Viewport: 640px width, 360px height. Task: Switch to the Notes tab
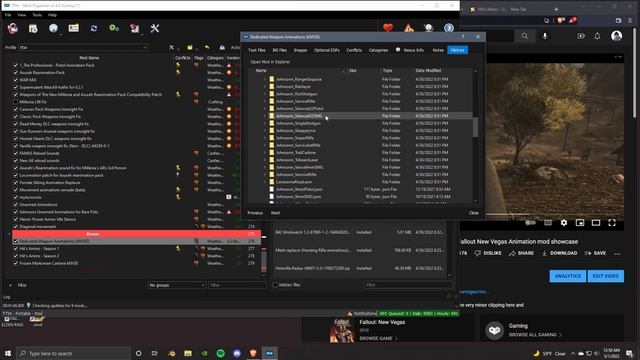point(438,50)
